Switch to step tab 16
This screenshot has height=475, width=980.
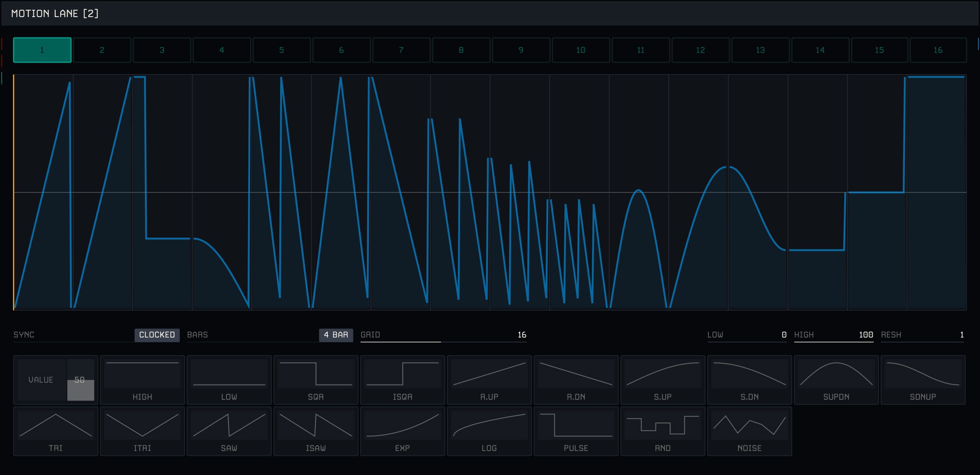(x=938, y=50)
